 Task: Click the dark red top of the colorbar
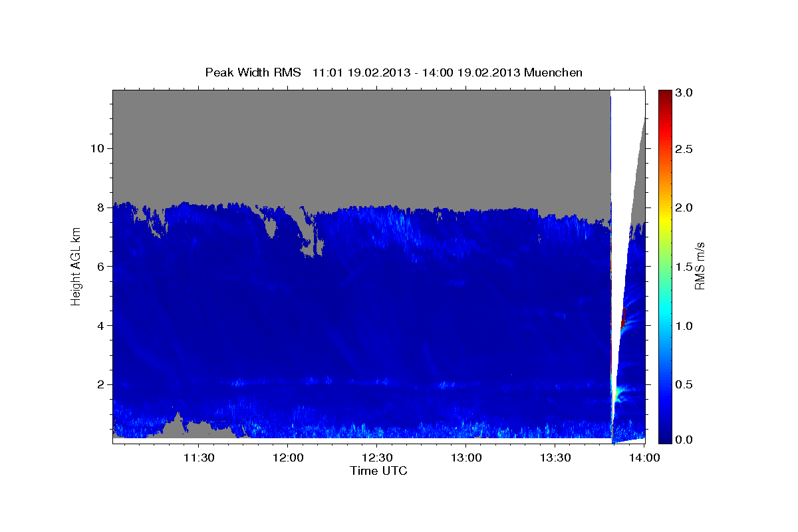(664, 96)
